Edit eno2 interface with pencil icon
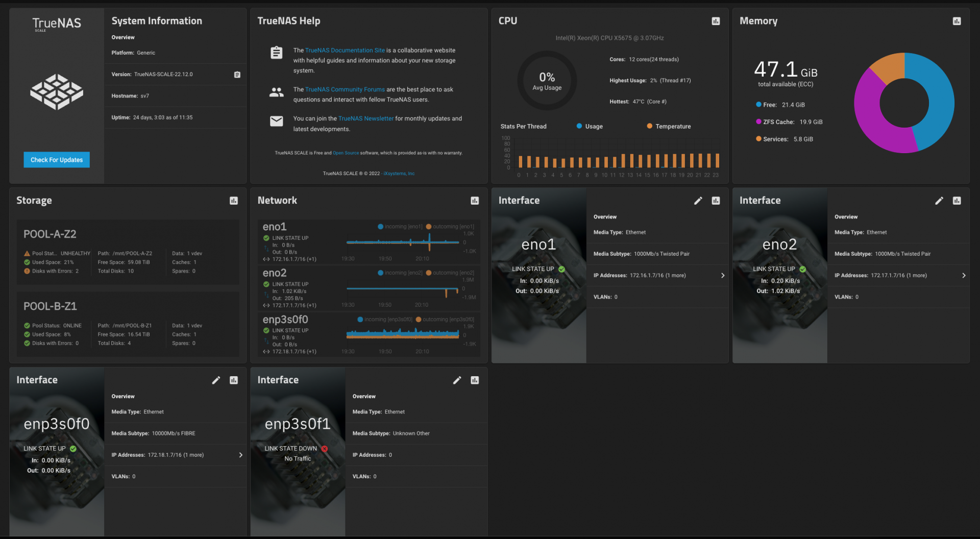 tap(939, 201)
